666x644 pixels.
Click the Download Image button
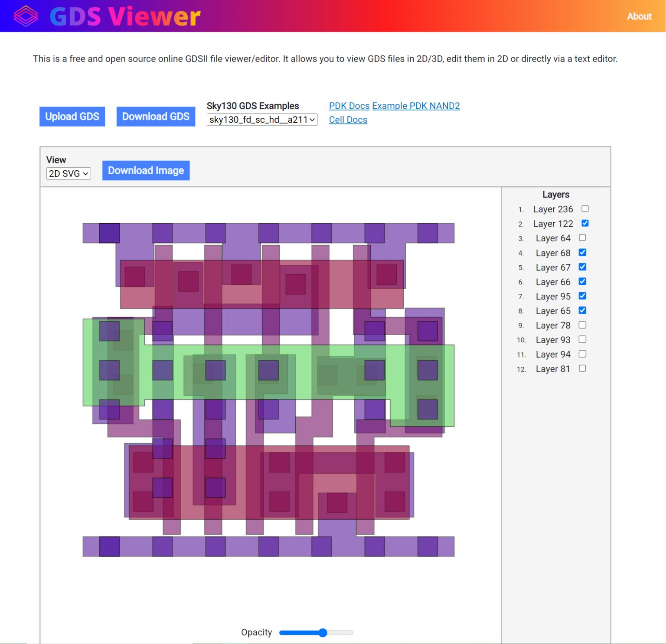(x=146, y=170)
